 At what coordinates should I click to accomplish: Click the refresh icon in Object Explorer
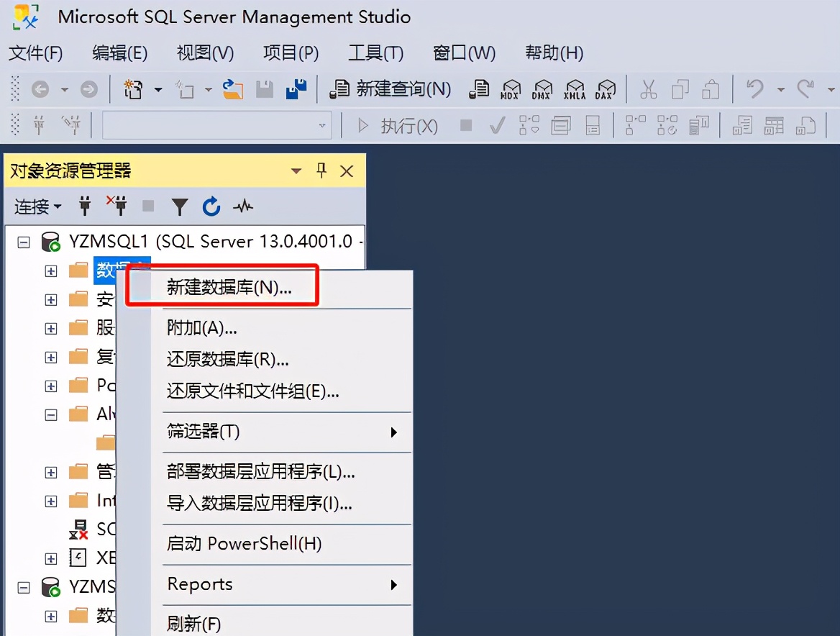click(211, 206)
